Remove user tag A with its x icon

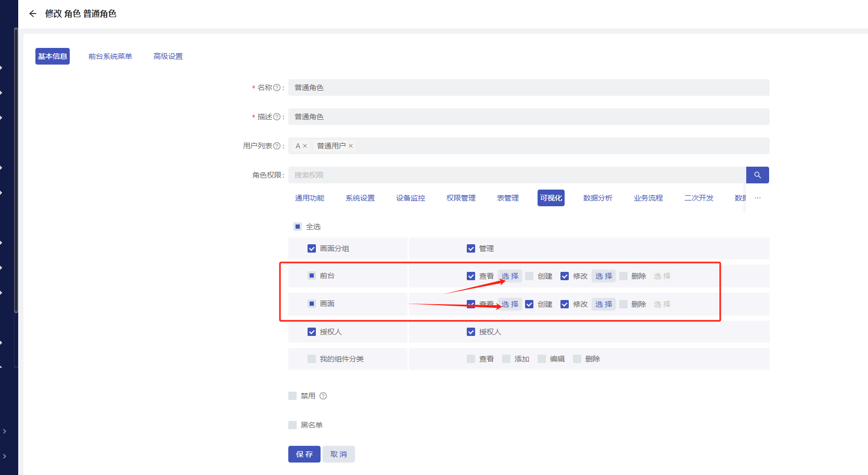tap(305, 146)
